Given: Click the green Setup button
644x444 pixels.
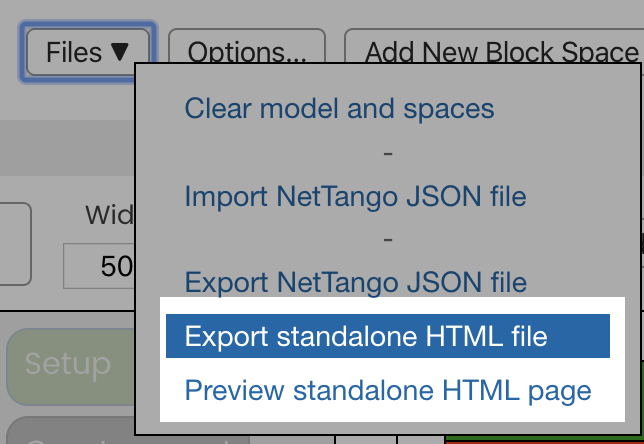Looking at the screenshot, I should coord(71,367).
